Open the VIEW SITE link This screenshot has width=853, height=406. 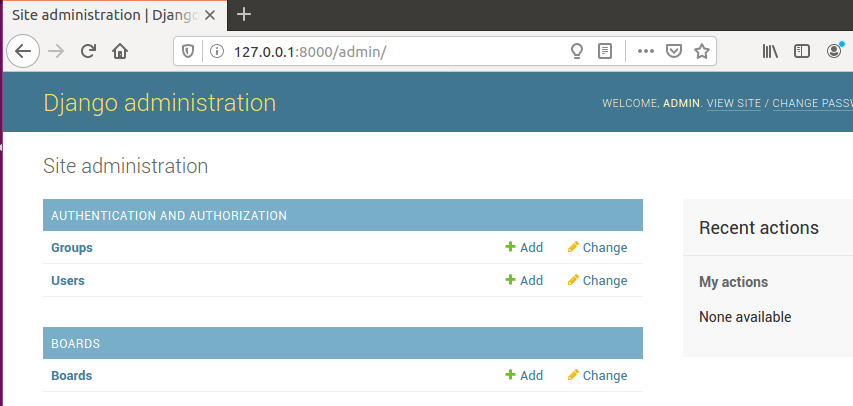coord(733,103)
